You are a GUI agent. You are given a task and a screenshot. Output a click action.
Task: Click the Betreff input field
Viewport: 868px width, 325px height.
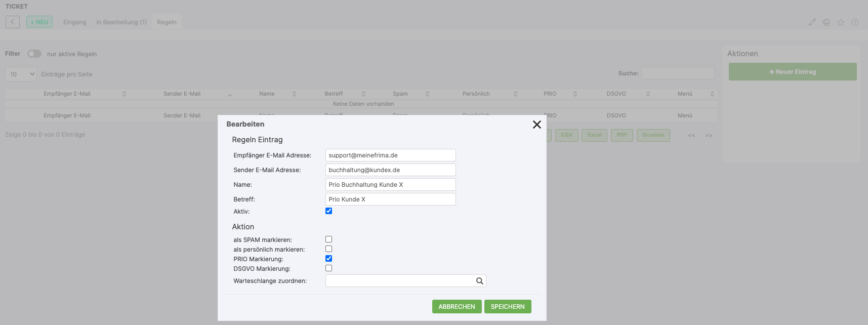coord(390,199)
